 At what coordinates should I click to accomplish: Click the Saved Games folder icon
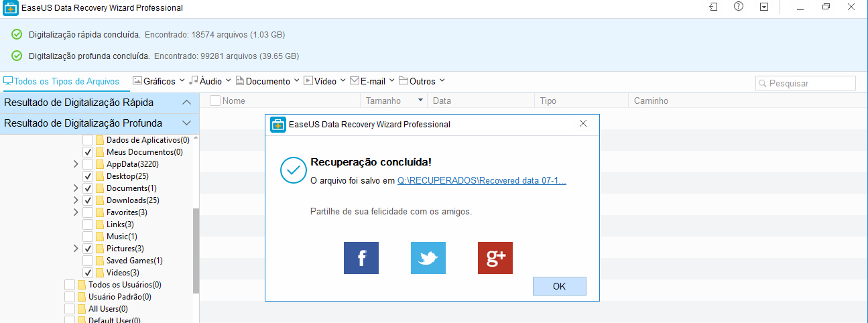[100, 261]
